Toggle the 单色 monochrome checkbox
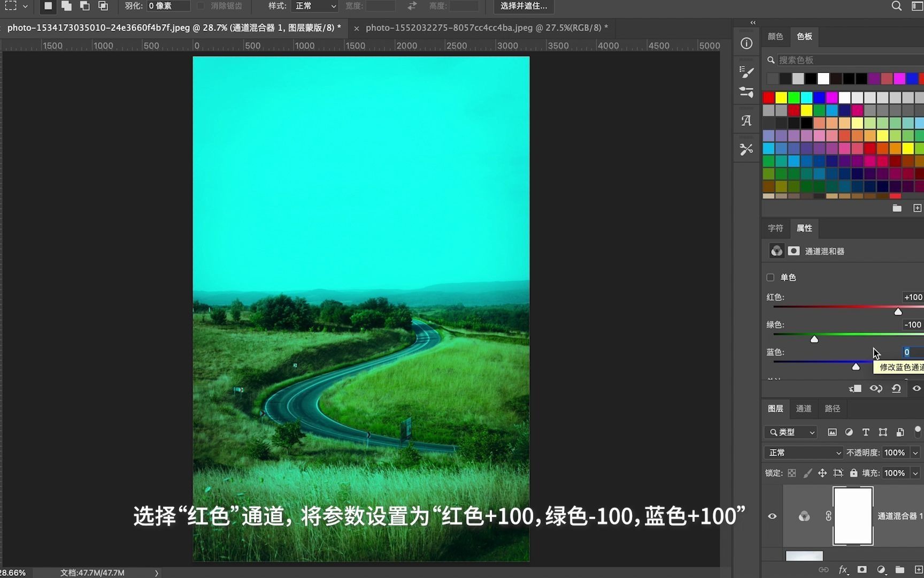The width and height of the screenshot is (924, 578). pos(771,277)
